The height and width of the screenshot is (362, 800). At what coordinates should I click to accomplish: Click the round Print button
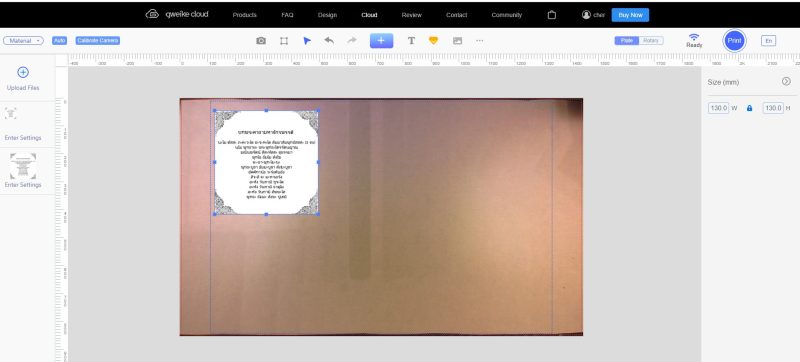pyautogui.click(x=734, y=41)
